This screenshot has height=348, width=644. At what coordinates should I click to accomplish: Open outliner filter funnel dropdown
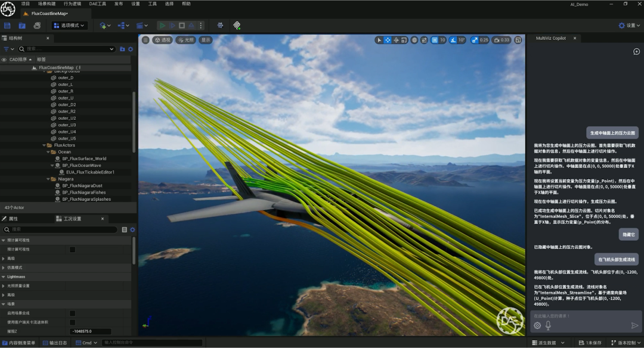[x=8, y=49]
